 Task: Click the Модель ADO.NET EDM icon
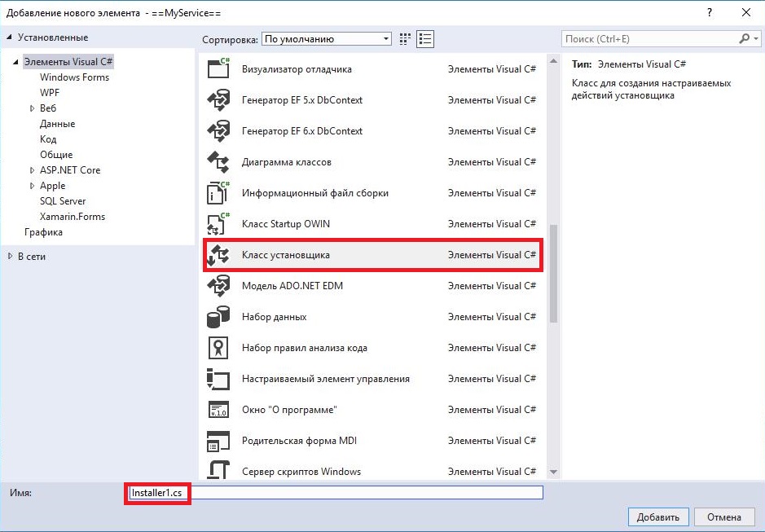[218, 285]
